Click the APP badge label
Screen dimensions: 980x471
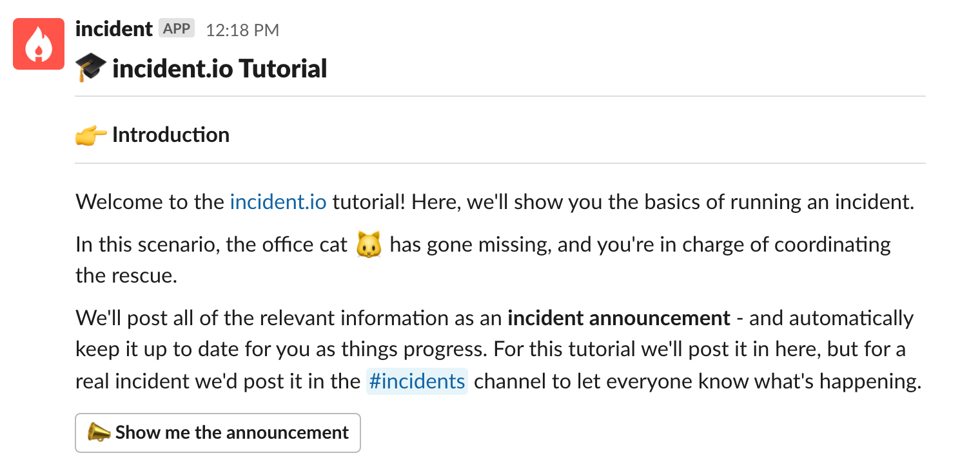tap(177, 29)
